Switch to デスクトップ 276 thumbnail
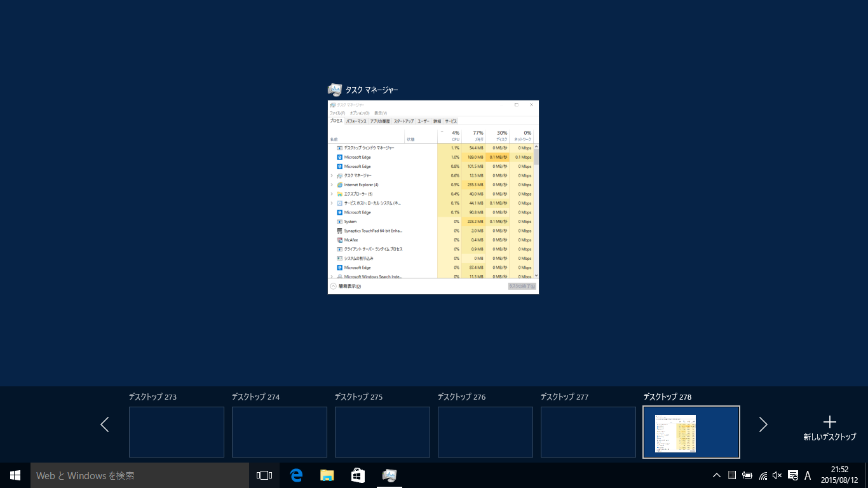The width and height of the screenshot is (868, 488). 485,432
